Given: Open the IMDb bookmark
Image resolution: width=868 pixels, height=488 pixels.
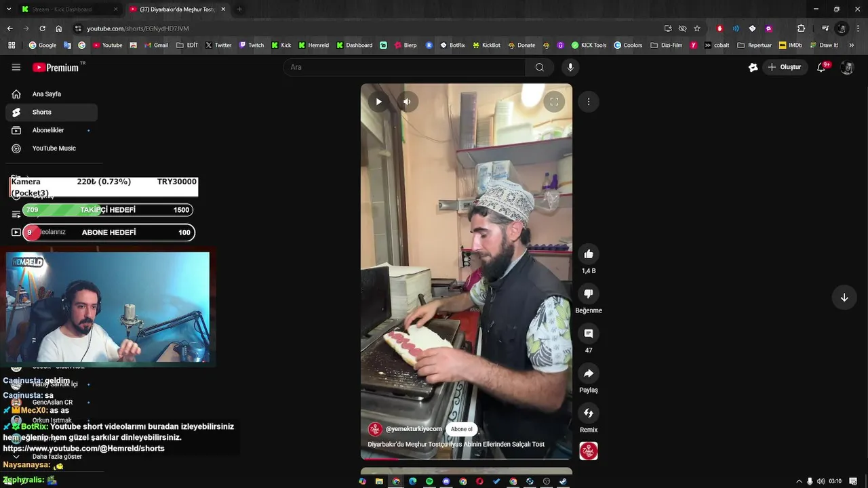Looking at the screenshot, I should coord(791,45).
